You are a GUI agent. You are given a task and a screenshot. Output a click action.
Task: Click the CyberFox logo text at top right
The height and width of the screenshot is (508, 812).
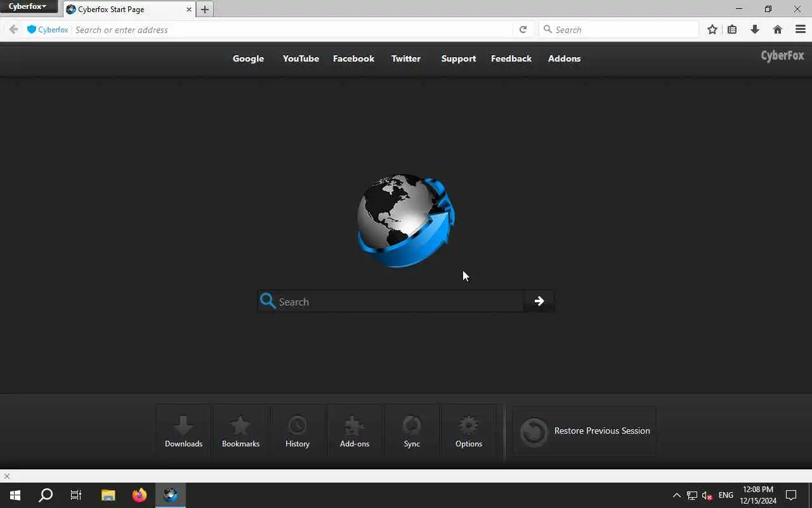pyautogui.click(x=782, y=56)
